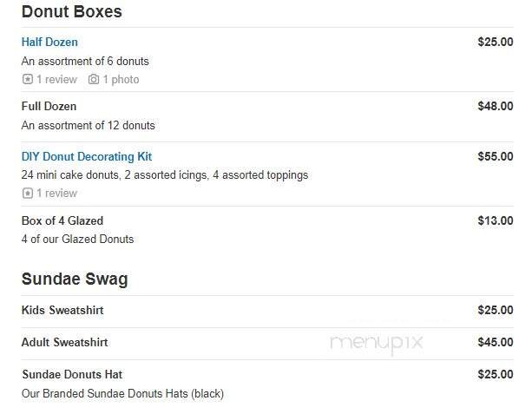Click the Sundae Donuts Hat item

(x=72, y=375)
